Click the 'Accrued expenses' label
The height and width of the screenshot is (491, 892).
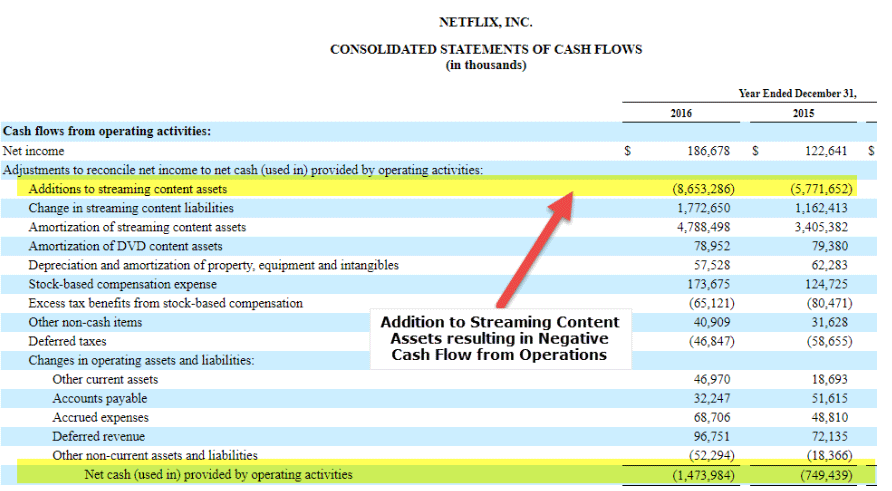pyautogui.click(x=100, y=418)
